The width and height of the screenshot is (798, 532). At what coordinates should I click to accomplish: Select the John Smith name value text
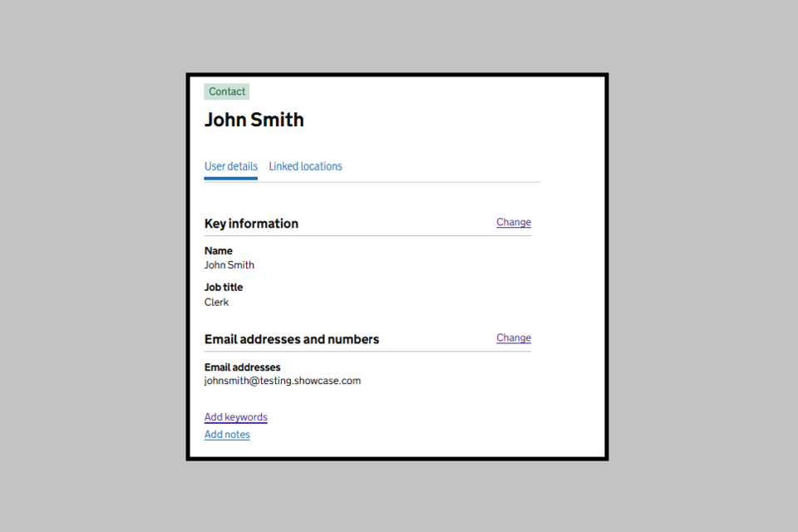[x=229, y=265]
